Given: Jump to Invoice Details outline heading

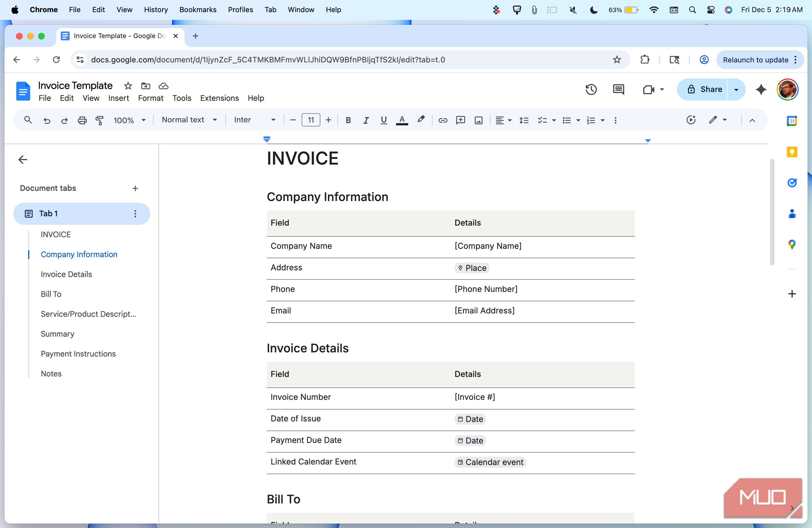Looking at the screenshot, I should [x=66, y=274].
